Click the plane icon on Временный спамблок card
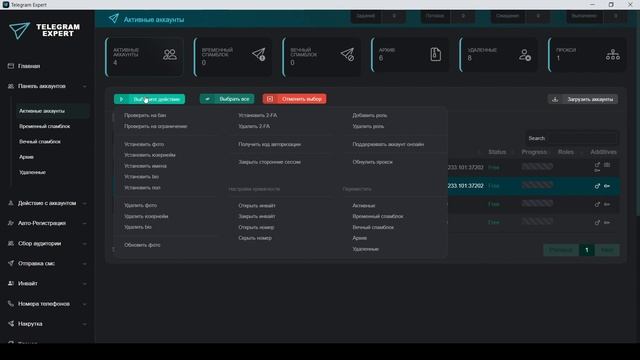 [x=259, y=54]
